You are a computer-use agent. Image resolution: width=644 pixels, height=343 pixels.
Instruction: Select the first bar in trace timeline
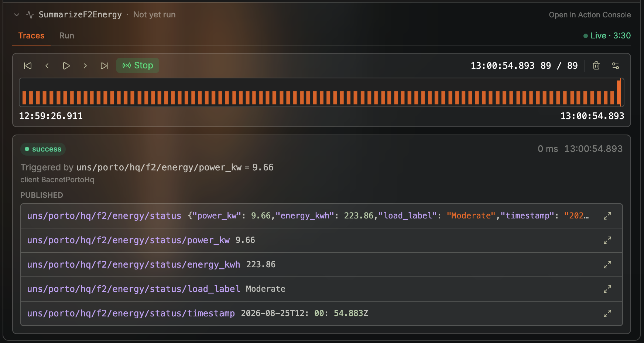(24, 98)
